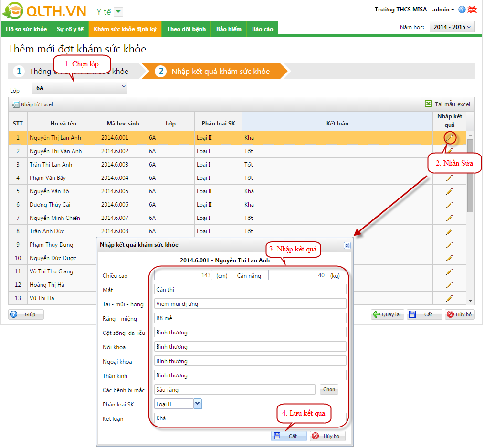Open the Theo dõi bệnh tab

186,29
